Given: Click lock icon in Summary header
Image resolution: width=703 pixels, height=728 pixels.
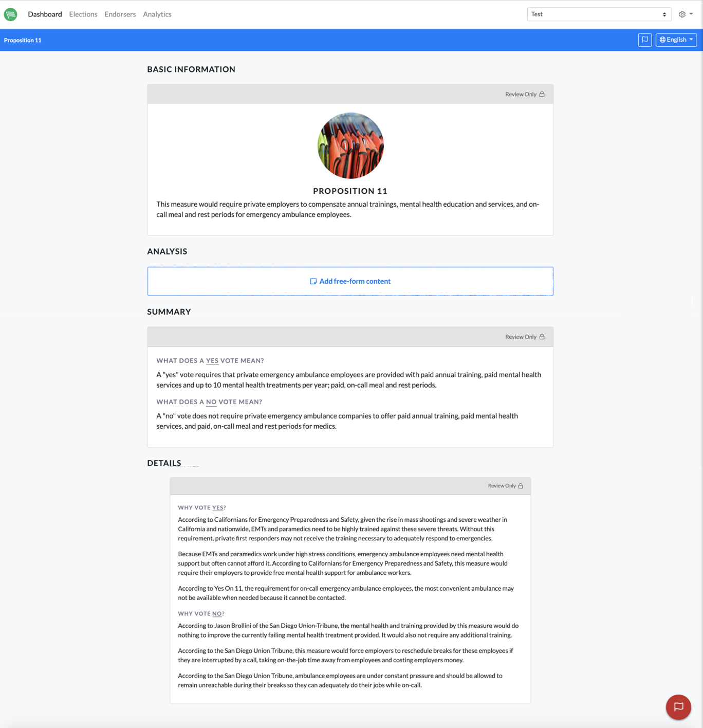Looking at the screenshot, I should (542, 337).
